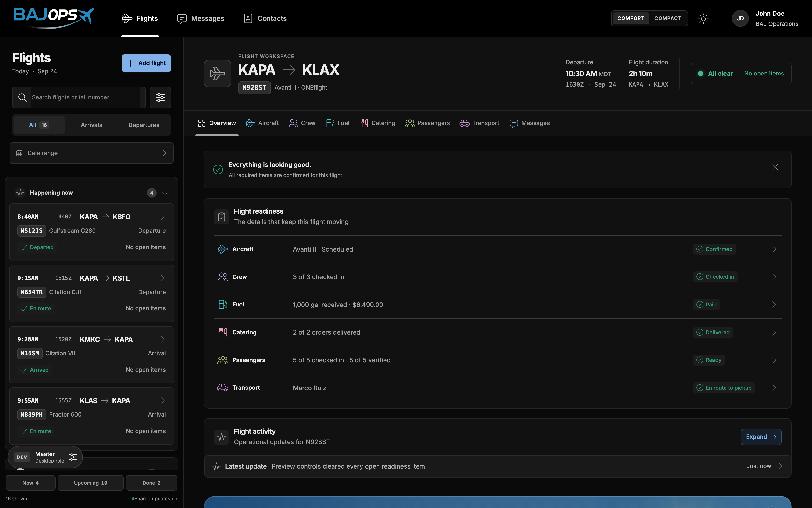The height and width of the screenshot is (508, 812).
Task: Open the Contacts top navigation item
Action: 265,18
